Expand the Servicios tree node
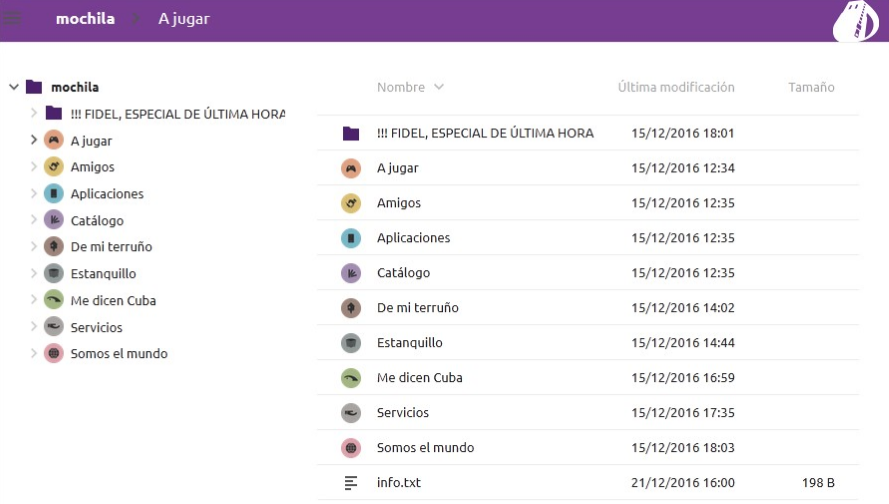889x504 pixels. 34,327
